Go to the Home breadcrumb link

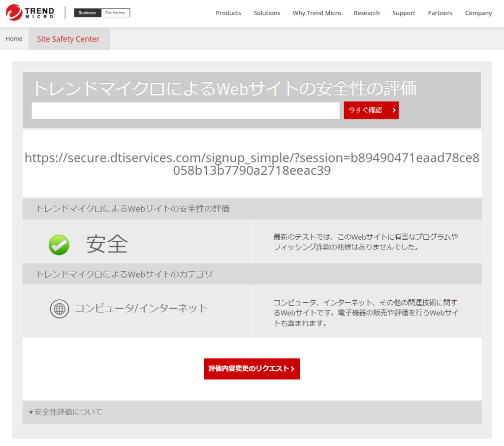(14, 38)
